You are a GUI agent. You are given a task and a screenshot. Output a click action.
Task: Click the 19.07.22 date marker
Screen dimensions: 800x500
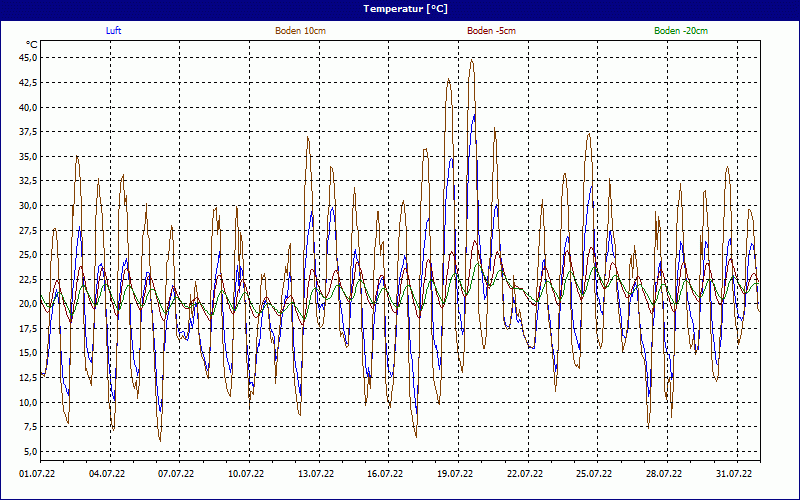click(455, 475)
